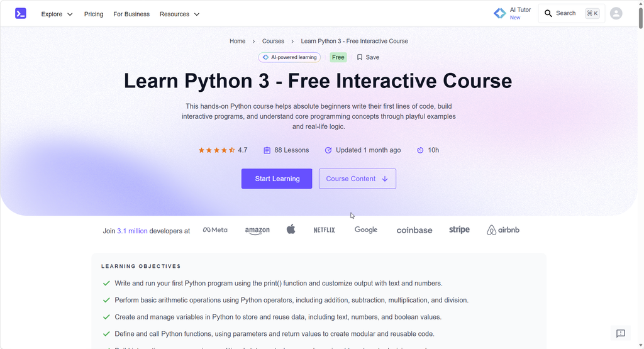Click the Stripe logo
Image resolution: width=644 pixels, height=349 pixels.
(x=459, y=230)
